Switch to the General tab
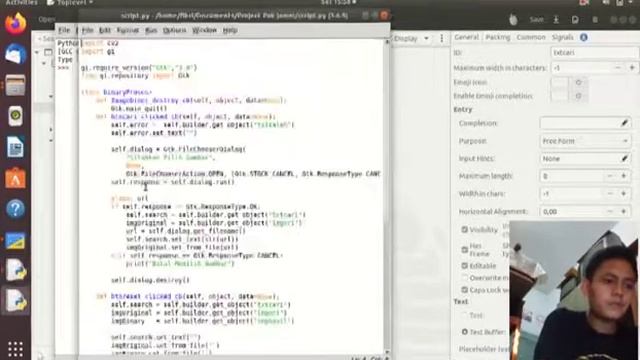Viewport: 640px width, 360px height. (467, 37)
